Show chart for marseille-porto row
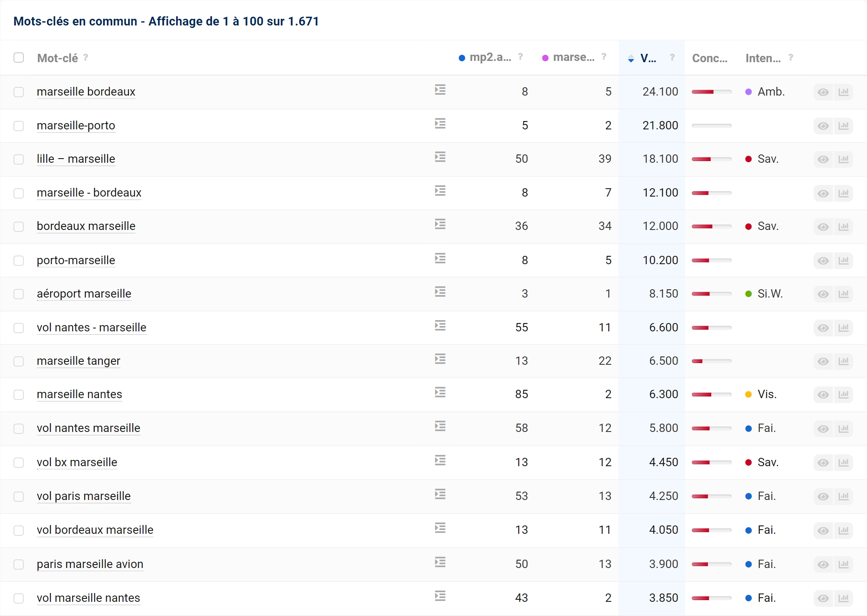867x616 pixels. [x=843, y=126]
